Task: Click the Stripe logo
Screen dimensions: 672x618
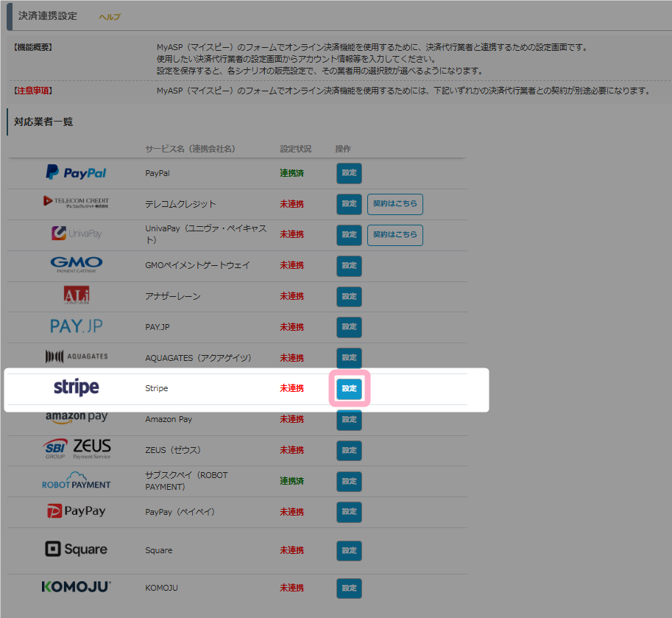Action: 76,387
